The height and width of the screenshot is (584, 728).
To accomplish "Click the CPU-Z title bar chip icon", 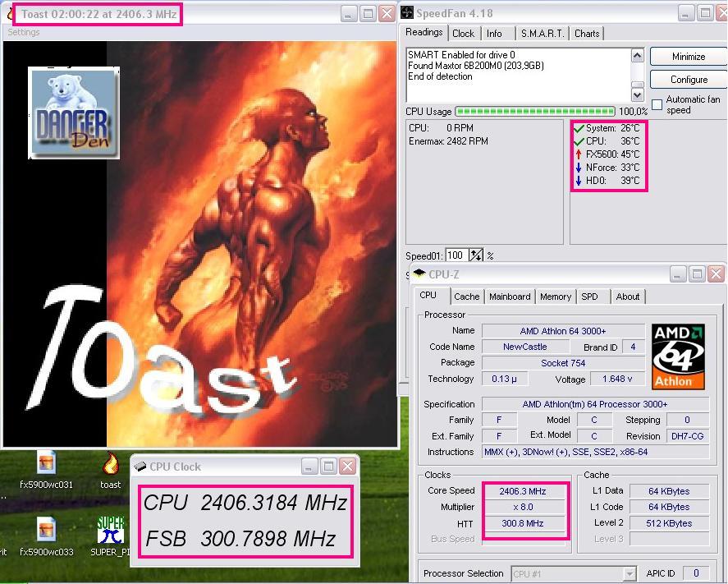I will [x=419, y=273].
